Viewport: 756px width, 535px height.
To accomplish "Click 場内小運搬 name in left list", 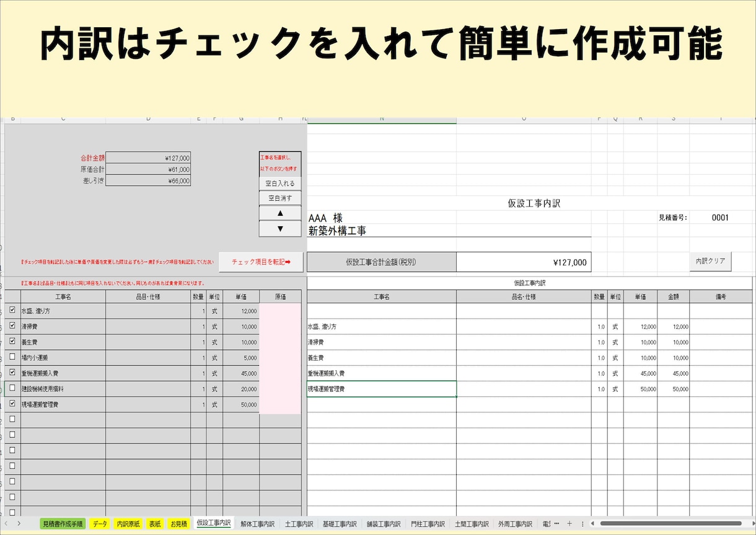I will [63, 358].
